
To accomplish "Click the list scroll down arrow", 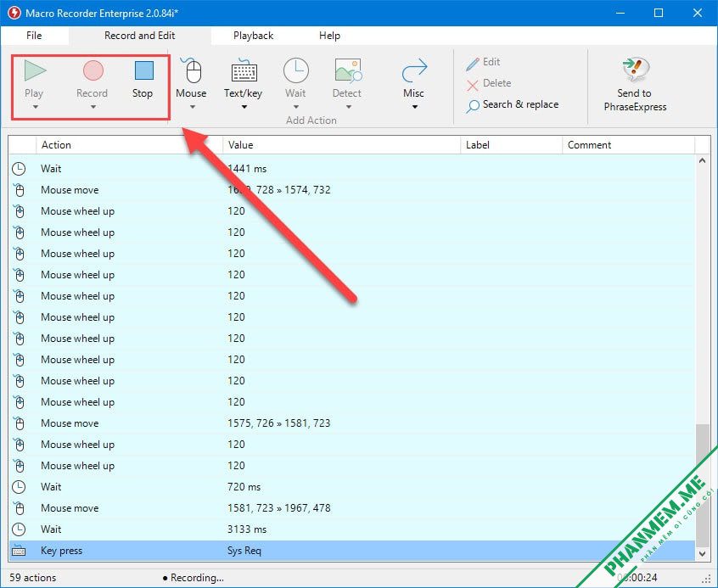I will [x=703, y=554].
